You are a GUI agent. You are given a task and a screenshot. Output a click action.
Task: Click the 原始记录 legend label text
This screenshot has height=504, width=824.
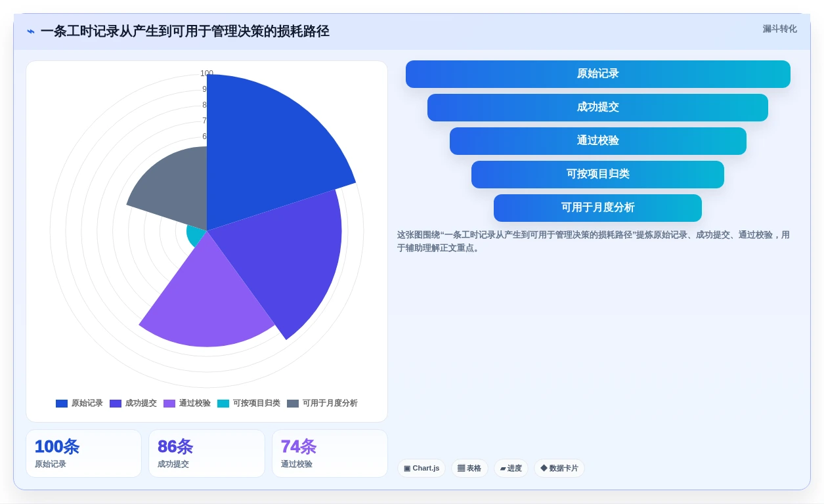point(87,404)
